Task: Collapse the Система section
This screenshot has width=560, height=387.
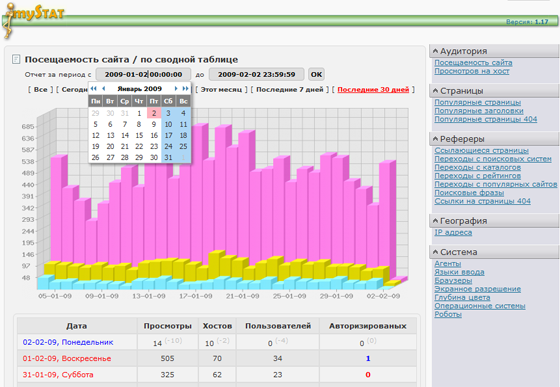Action: coord(435,252)
